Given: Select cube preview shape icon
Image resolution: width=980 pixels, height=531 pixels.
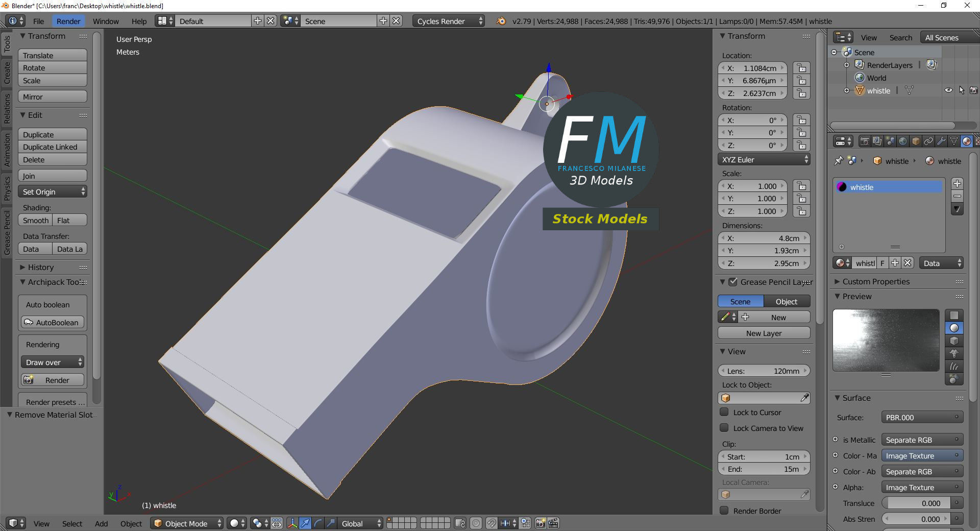Looking at the screenshot, I should [954, 341].
